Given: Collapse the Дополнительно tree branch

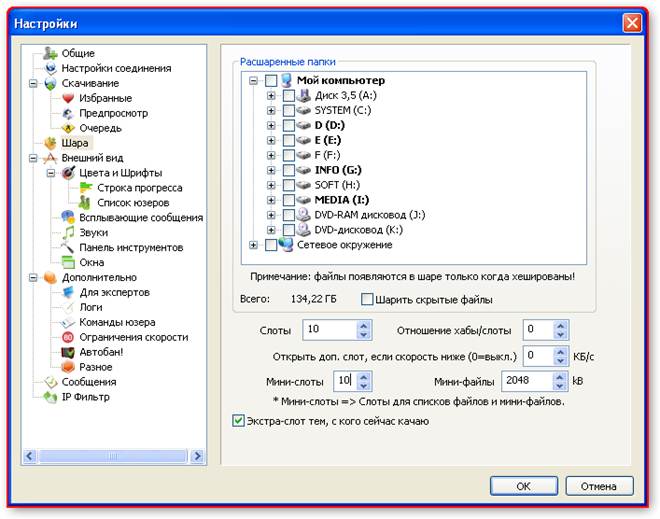Looking at the screenshot, I should (x=33, y=277).
